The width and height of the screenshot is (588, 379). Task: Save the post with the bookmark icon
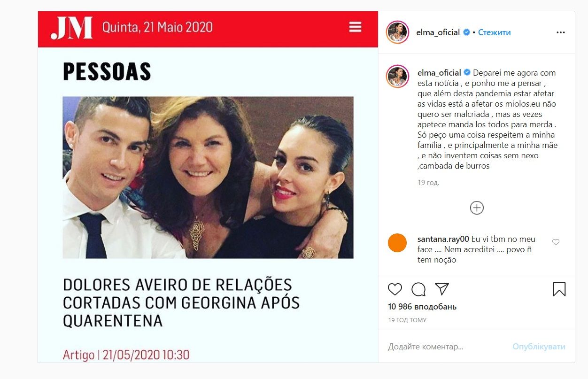559,289
